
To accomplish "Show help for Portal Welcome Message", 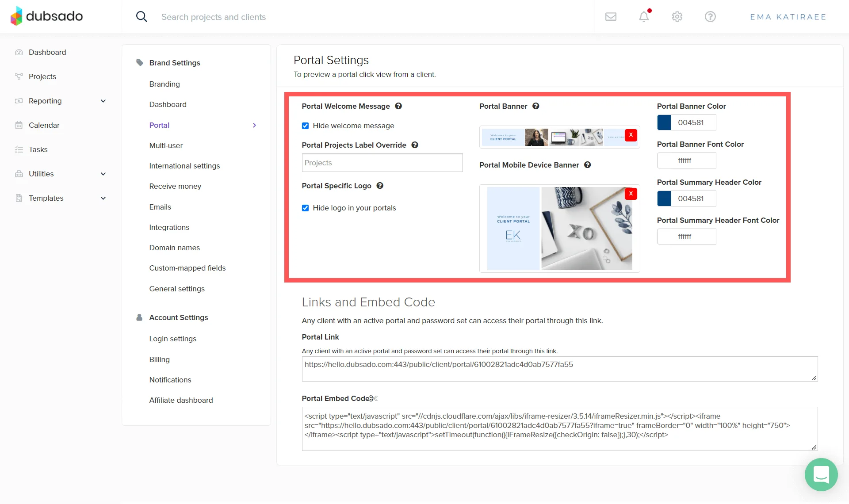I will point(398,106).
